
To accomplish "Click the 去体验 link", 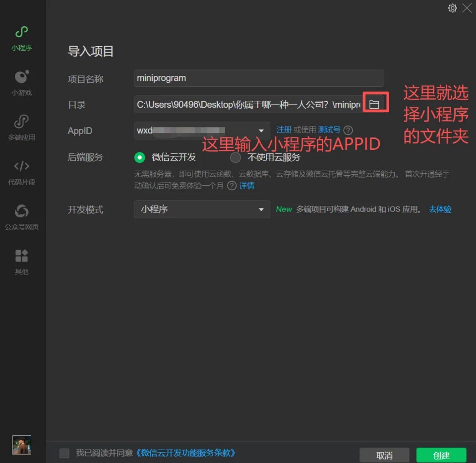I will click(x=440, y=209).
